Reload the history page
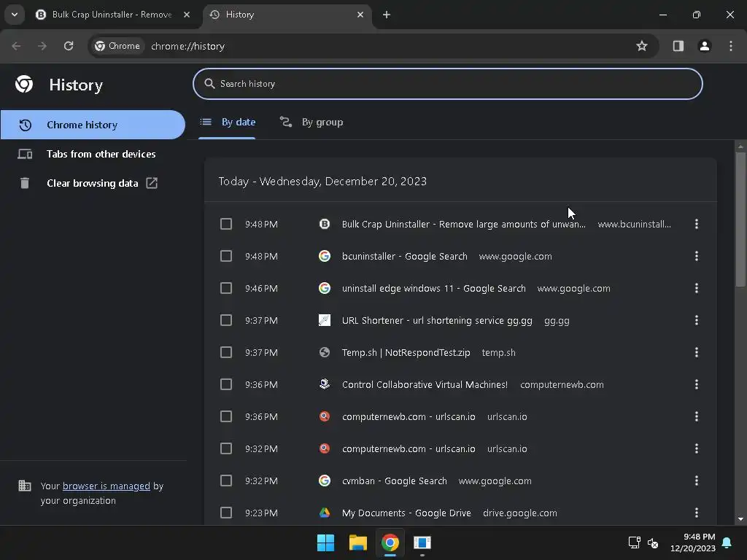The height and width of the screenshot is (560, 747). [69, 46]
